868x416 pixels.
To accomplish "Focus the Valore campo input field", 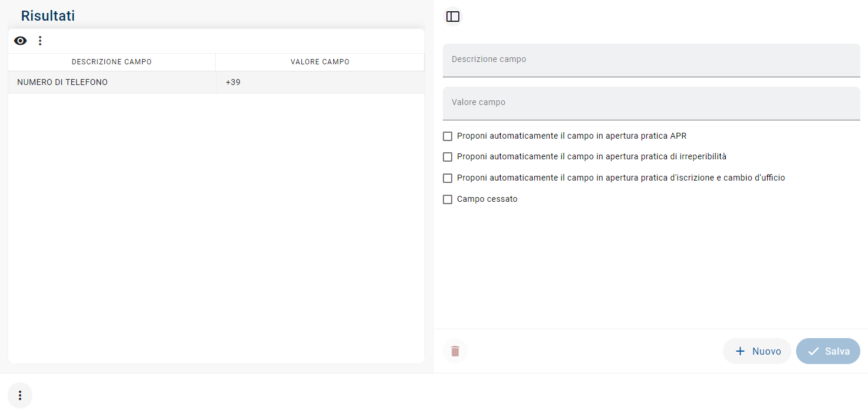I will click(651, 103).
